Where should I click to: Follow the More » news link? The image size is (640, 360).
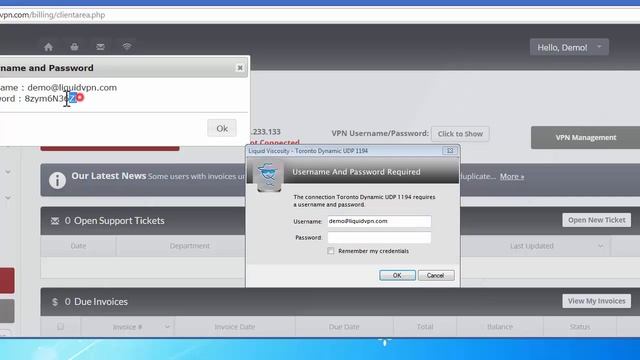click(x=512, y=176)
